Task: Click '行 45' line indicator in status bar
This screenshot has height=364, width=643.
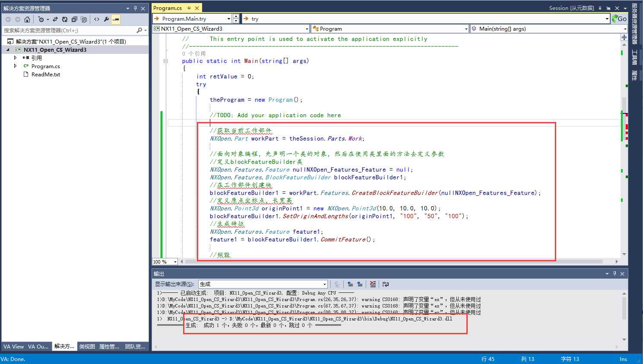Action: 488,359
